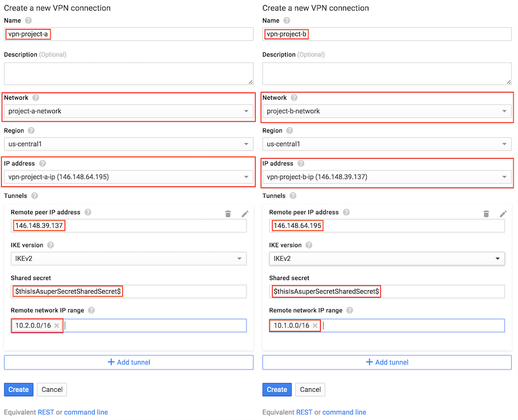Show help for left Network field
Image resolution: width=518 pixels, height=420 pixels.
point(35,97)
